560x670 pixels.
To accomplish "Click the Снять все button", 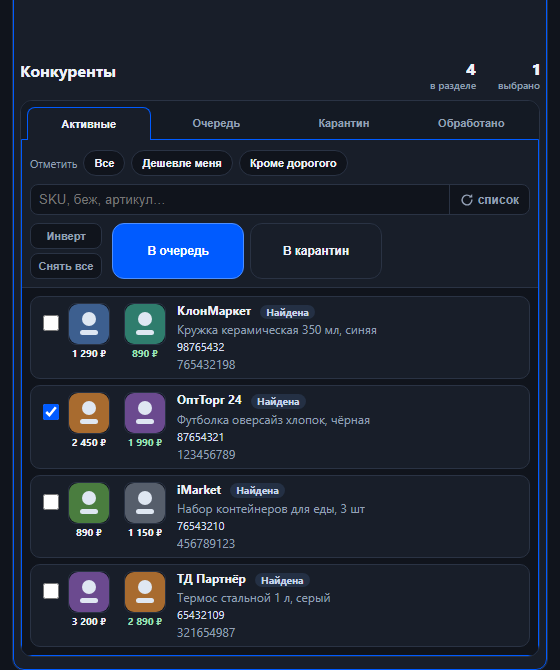I will 66,266.
